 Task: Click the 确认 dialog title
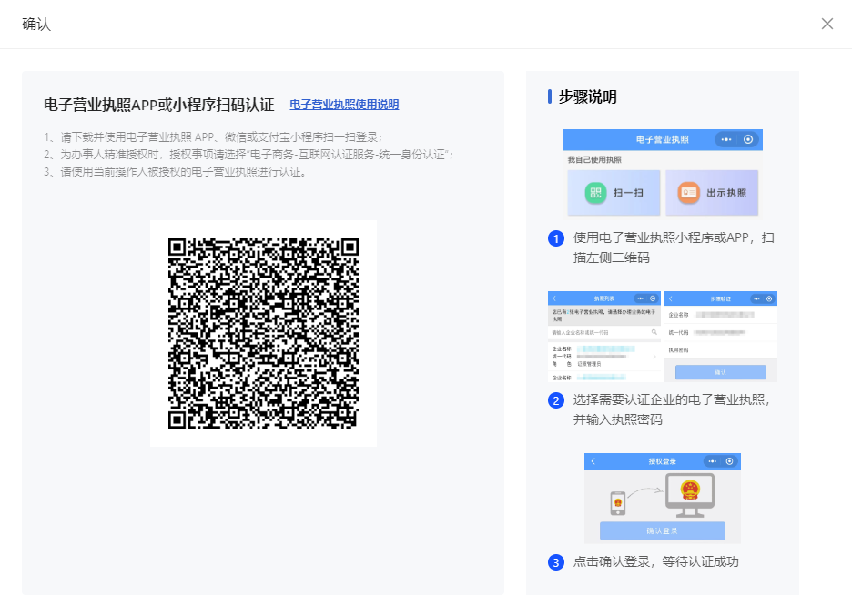(36, 25)
